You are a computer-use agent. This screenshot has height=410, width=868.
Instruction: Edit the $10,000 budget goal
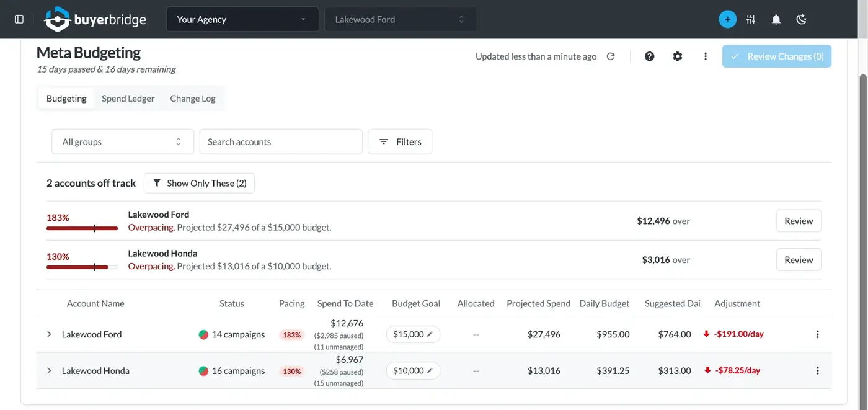pyautogui.click(x=413, y=371)
